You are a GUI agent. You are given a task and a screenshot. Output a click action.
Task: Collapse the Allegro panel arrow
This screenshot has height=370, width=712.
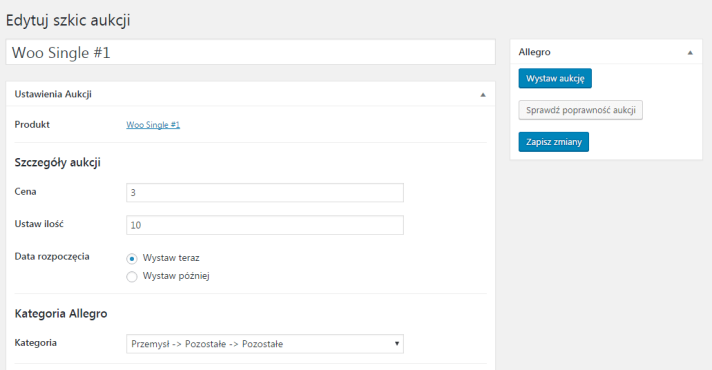click(690, 53)
